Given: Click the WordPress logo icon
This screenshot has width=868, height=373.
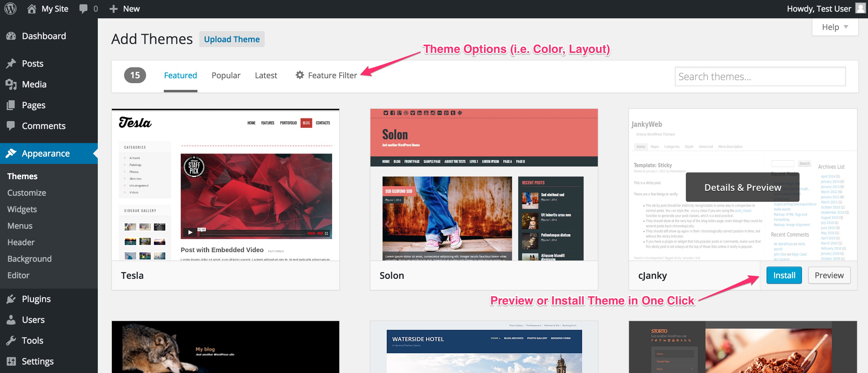Looking at the screenshot, I should pyautogui.click(x=10, y=9).
